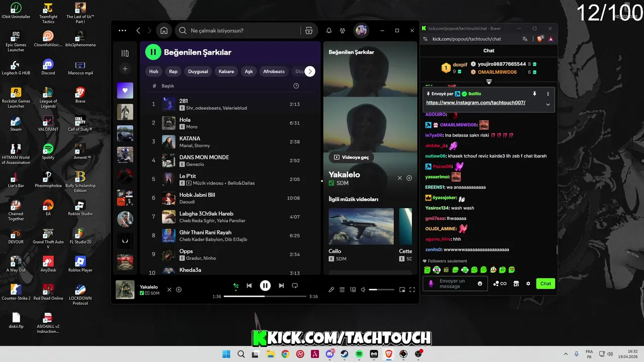Open Instagram tachtouch007 link in Kick chat

475,103
